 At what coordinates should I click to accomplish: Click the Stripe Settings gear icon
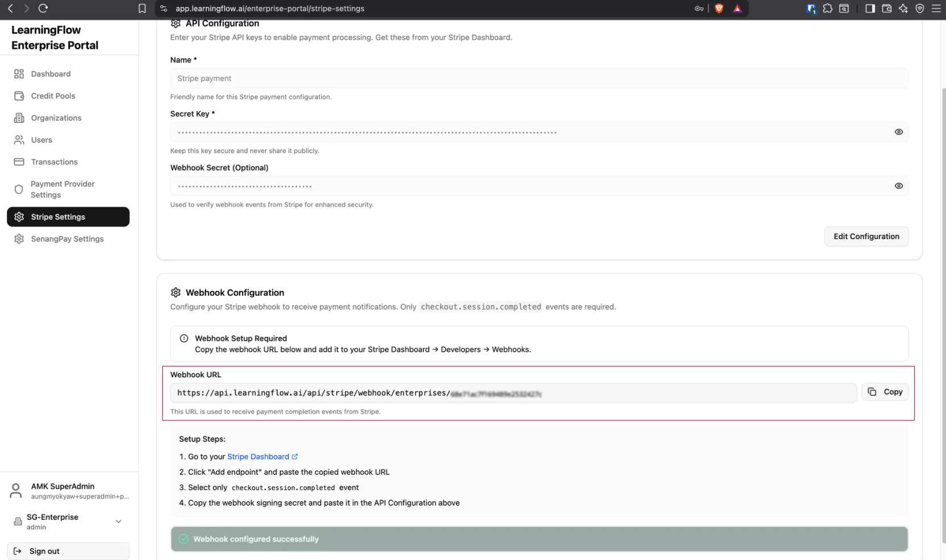[19, 216]
